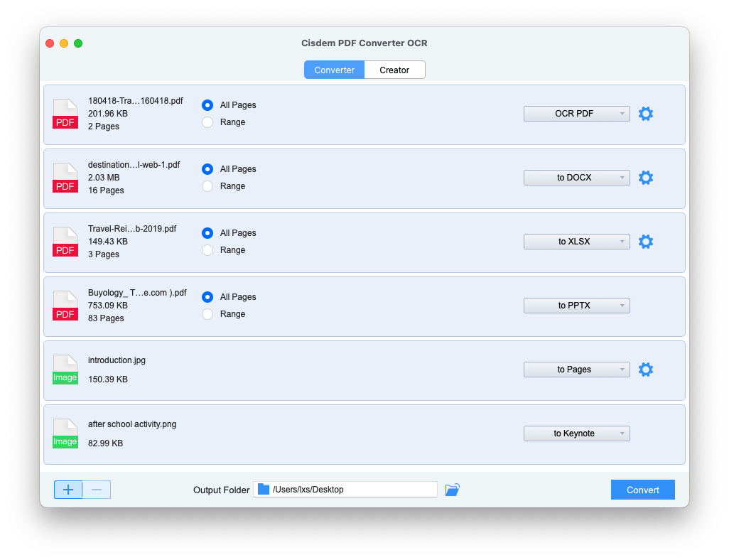Click the 201.96 KB size text
Image resolution: width=729 pixels, height=560 pixels.
click(107, 114)
